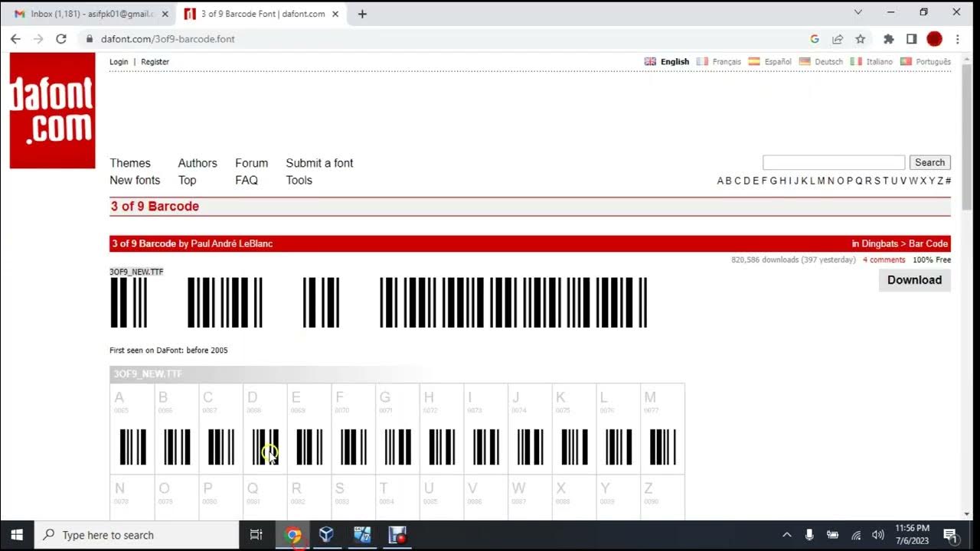Open the Authors menu link
The height and width of the screenshot is (551, 980).
198,163
